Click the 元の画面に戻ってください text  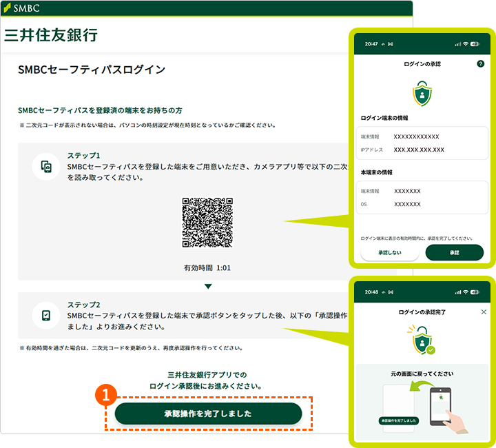pyautogui.click(x=422, y=374)
